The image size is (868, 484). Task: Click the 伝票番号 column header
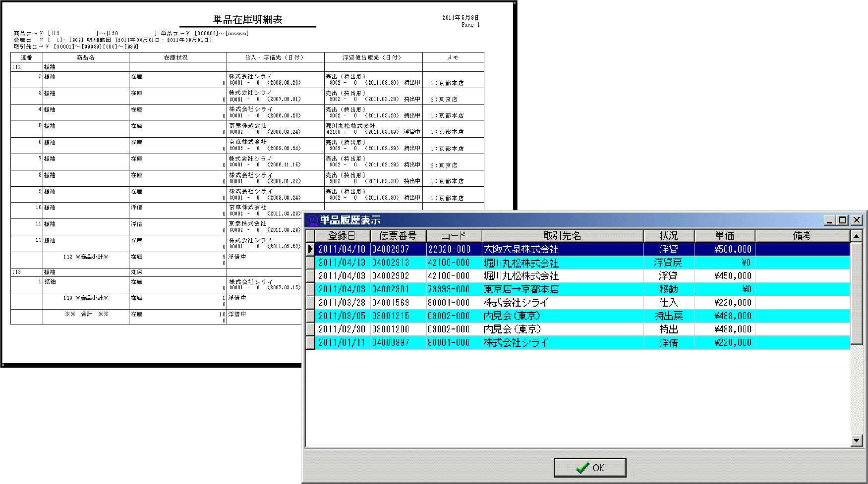coord(398,236)
